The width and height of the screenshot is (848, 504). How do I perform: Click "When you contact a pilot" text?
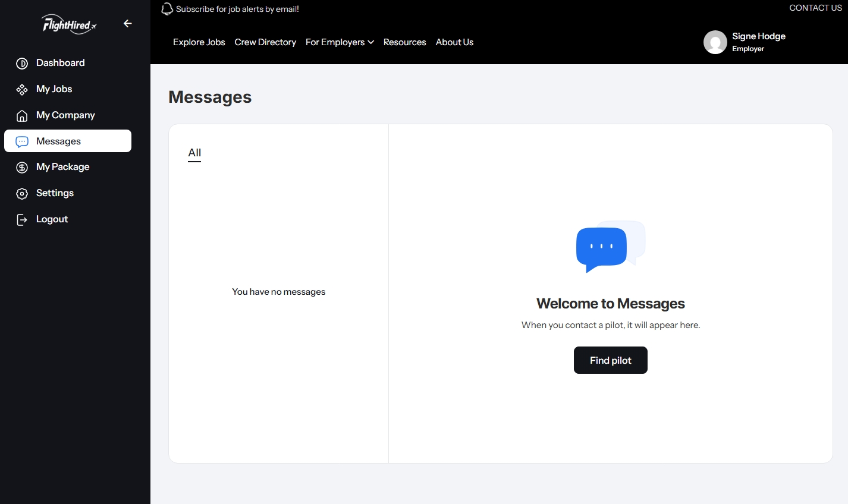611,325
